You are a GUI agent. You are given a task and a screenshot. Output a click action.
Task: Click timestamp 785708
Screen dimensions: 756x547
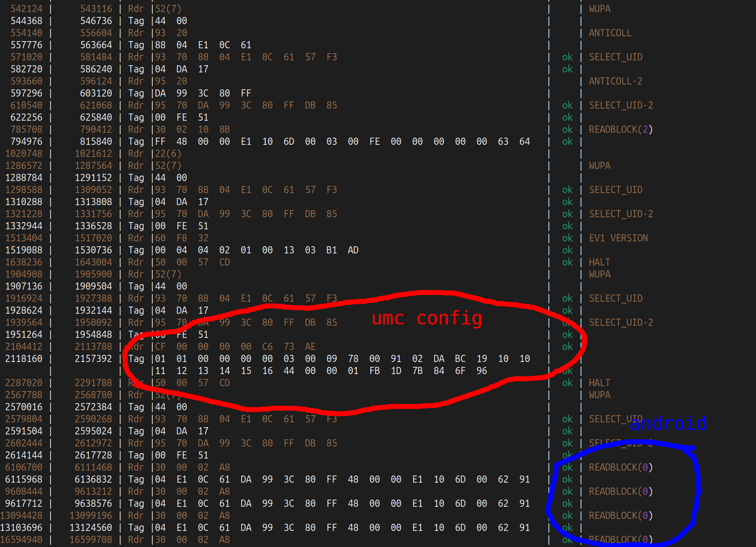click(26, 130)
